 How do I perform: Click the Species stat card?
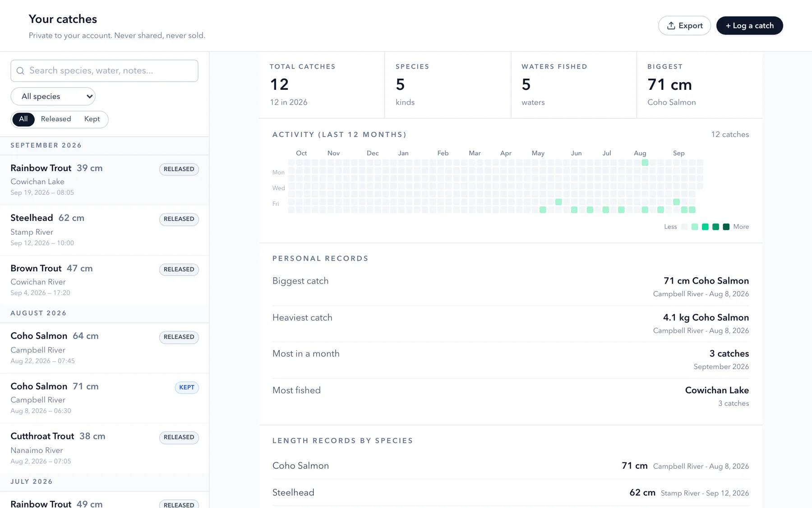[x=448, y=85]
